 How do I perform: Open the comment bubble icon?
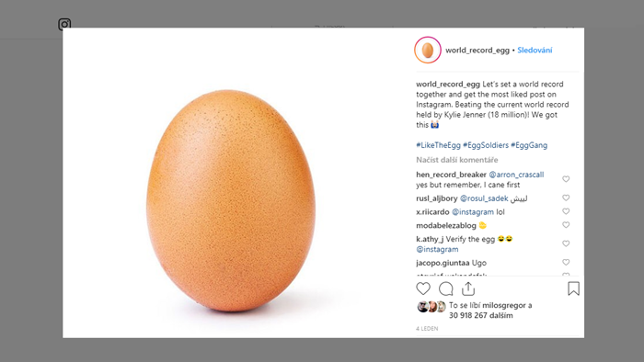445,288
